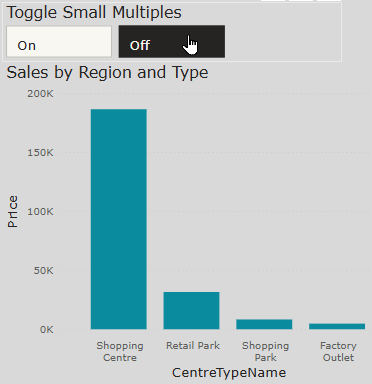
Task: Click the Factory Outlet axis label
Action: [x=338, y=352]
